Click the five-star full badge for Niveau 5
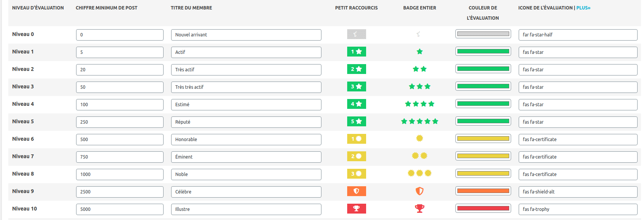The width and height of the screenshot is (644, 220). pyautogui.click(x=419, y=121)
